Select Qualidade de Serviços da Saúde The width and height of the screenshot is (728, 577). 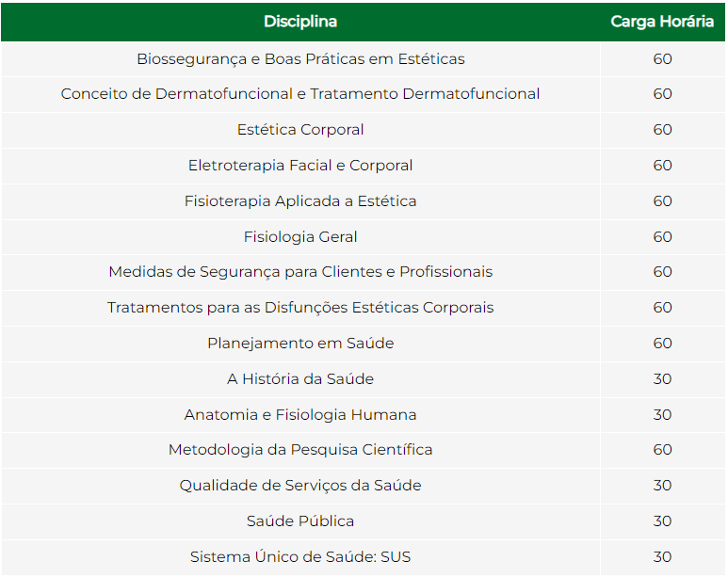tap(300, 486)
